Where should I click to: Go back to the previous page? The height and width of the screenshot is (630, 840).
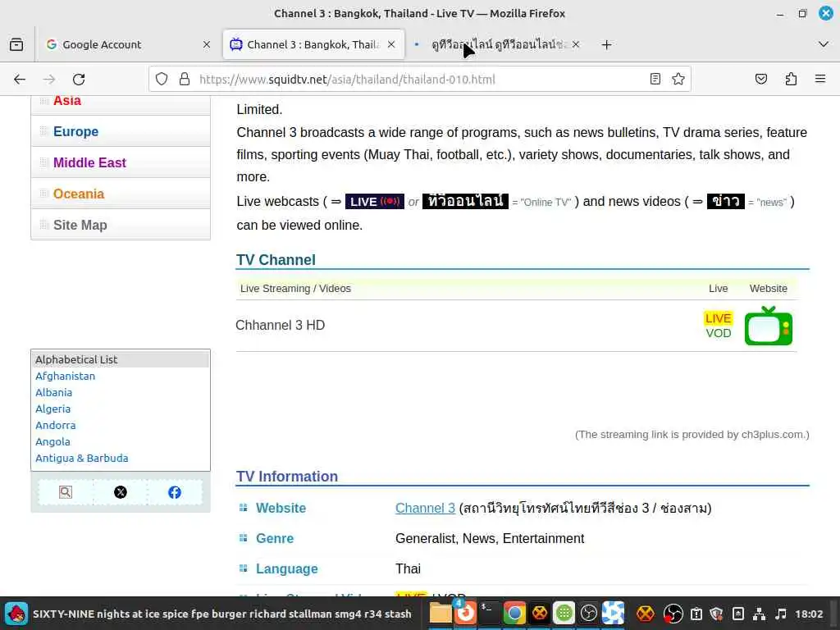coord(20,80)
